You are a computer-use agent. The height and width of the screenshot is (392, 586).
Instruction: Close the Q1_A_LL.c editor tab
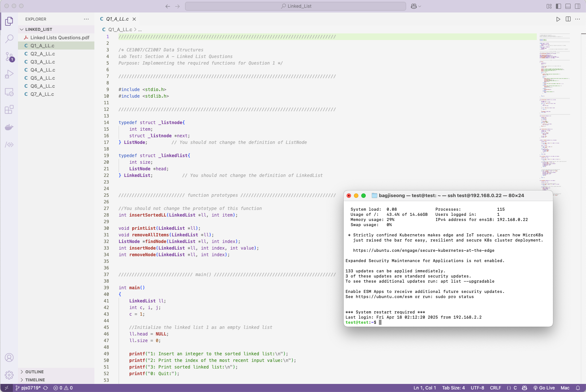coord(134,19)
